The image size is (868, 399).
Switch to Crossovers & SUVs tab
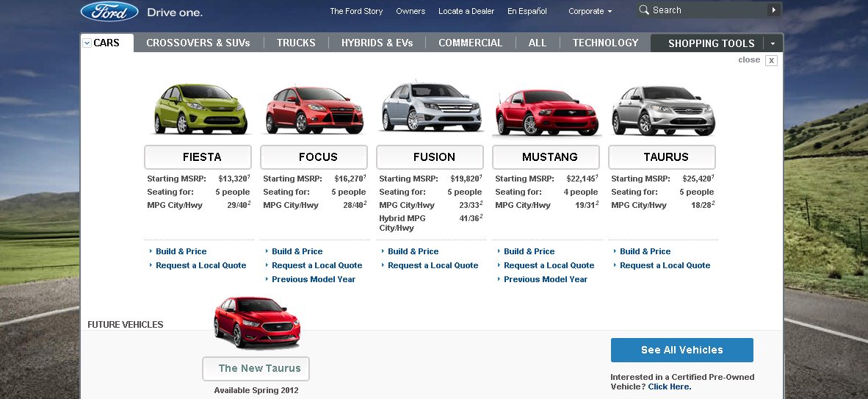point(198,43)
